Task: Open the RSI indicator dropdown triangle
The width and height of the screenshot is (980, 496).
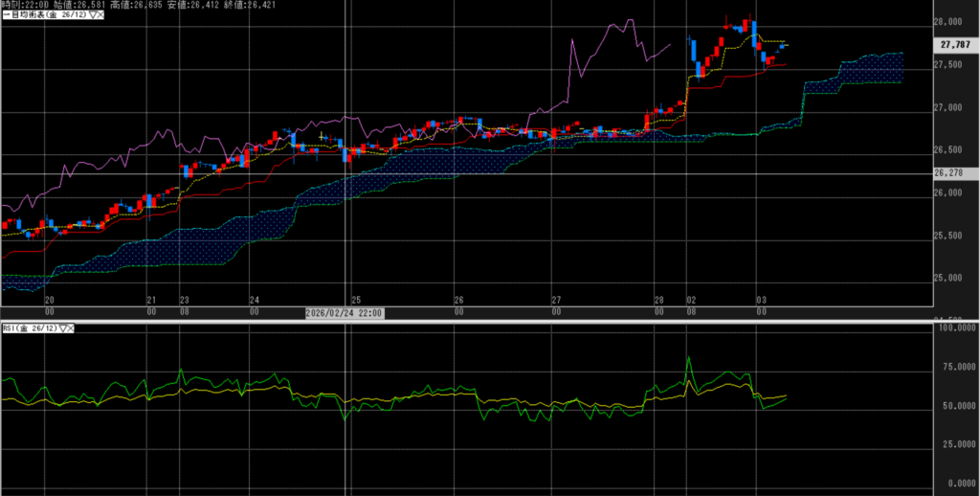Action: click(x=61, y=327)
